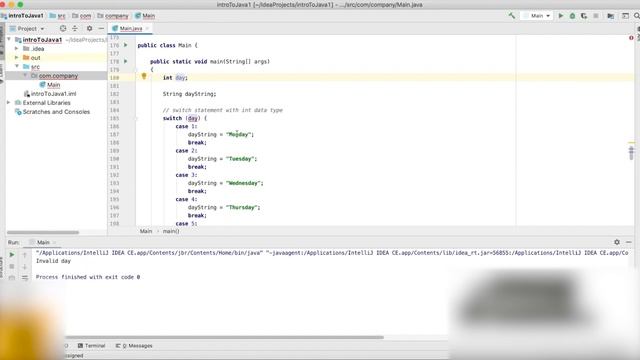The height and width of the screenshot is (360, 640).
Task: Hide the Project tool window
Action: [101, 29]
